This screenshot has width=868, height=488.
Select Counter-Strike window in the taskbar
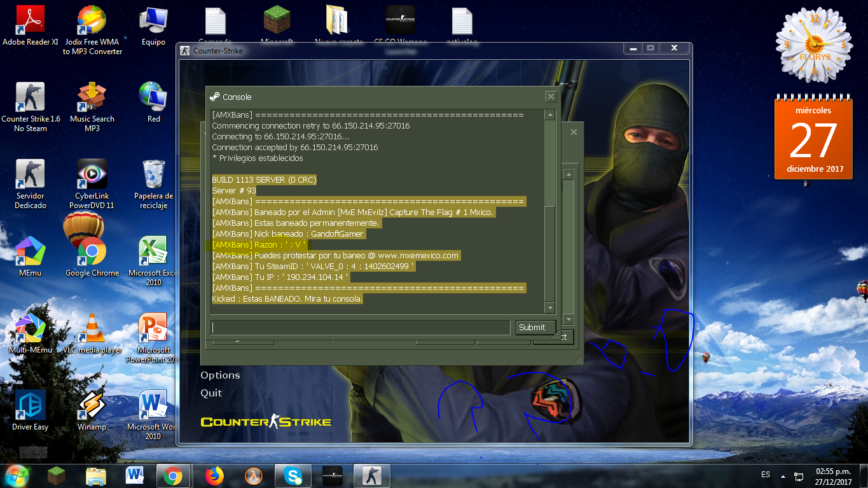pyautogui.click(x=372, y=476)
